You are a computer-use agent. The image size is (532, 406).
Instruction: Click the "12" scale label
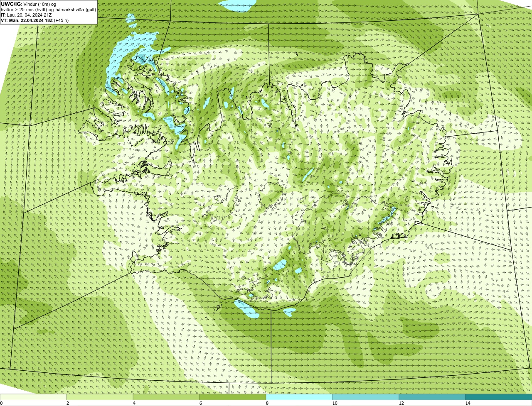[x=401, y=403]
